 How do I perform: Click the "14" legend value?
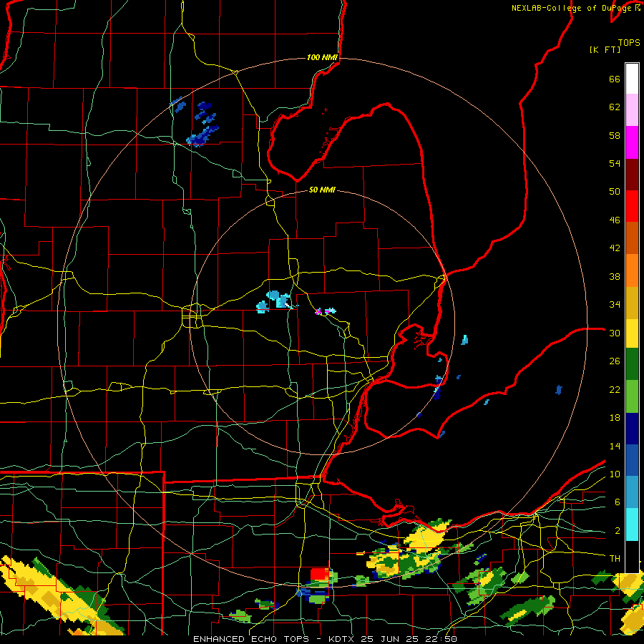tap(615, 446)
